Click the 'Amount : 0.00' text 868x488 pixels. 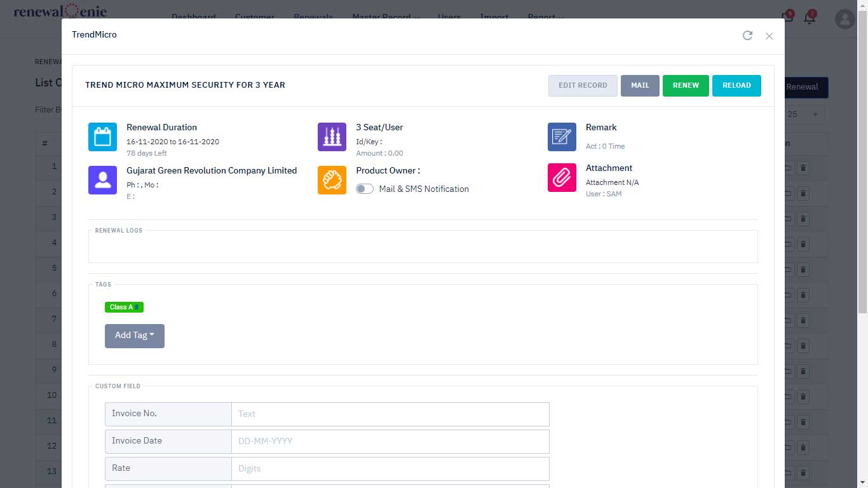379,153
